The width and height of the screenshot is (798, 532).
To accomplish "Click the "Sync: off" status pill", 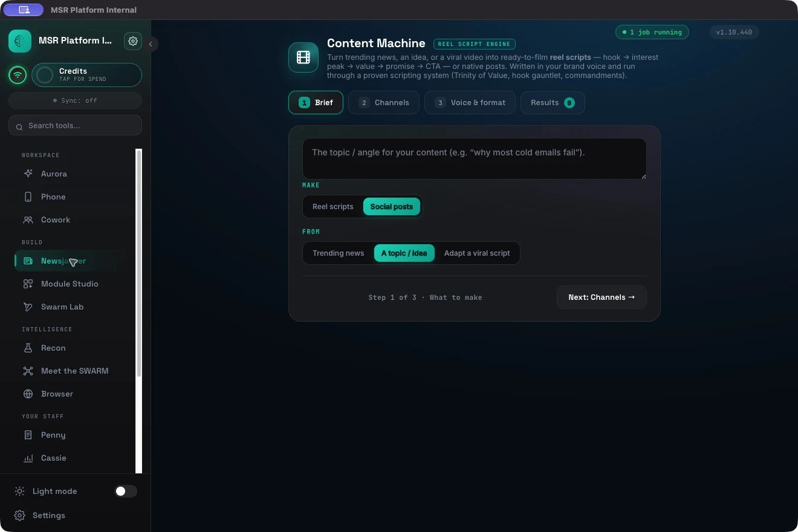I will pyautogui.click(x=75, y=100).
